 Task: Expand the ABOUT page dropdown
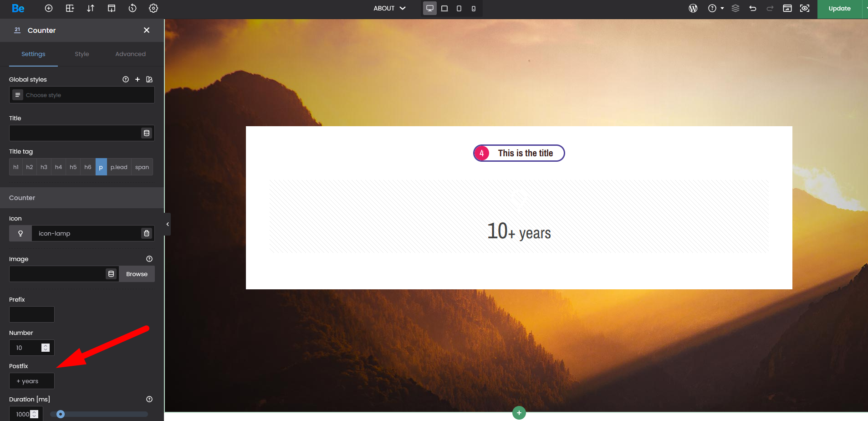tap(389, 8)
